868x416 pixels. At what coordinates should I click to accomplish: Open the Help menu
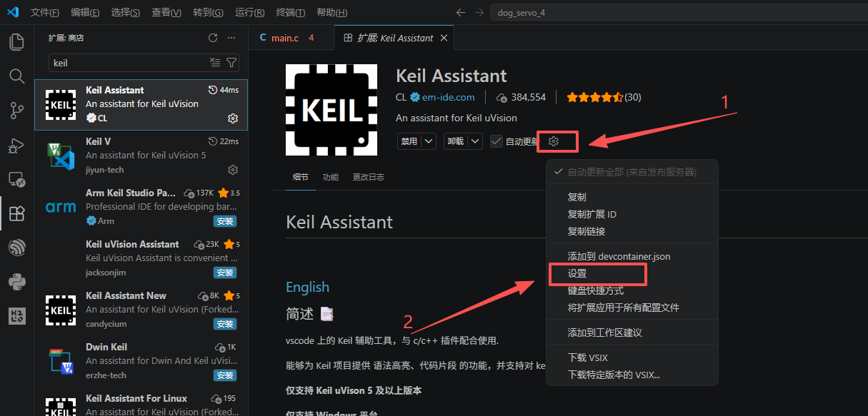coord(331,13)
